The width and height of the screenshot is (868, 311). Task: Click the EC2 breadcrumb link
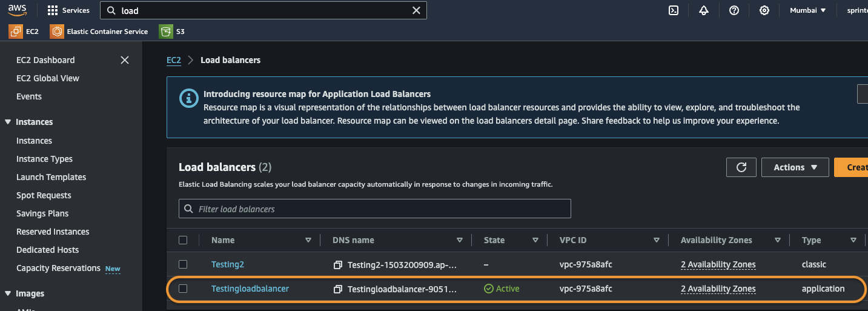coord(174,60)
